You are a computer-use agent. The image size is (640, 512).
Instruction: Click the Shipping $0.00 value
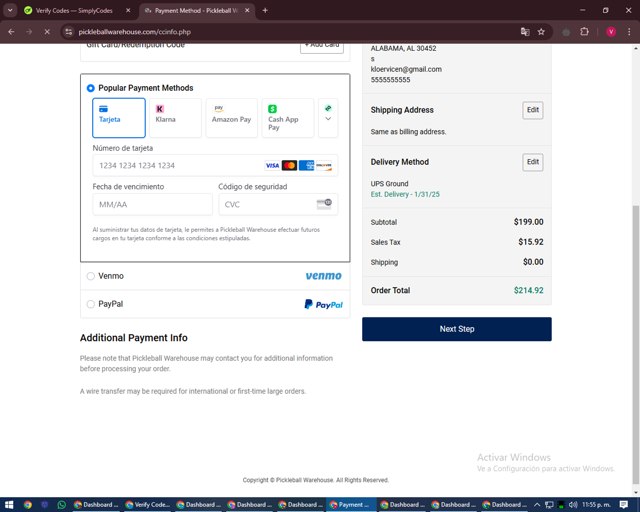click(533, 262)
